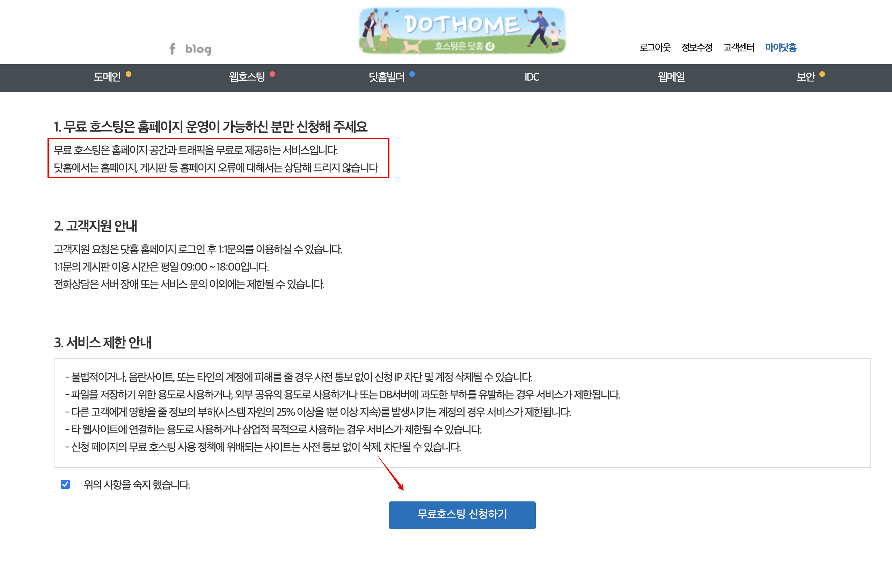This screenshot has width=892, height=588.
Task: Uncheck the 위의 사항을 숙지 했습니다 checkbox
Action: click(65, 484)
